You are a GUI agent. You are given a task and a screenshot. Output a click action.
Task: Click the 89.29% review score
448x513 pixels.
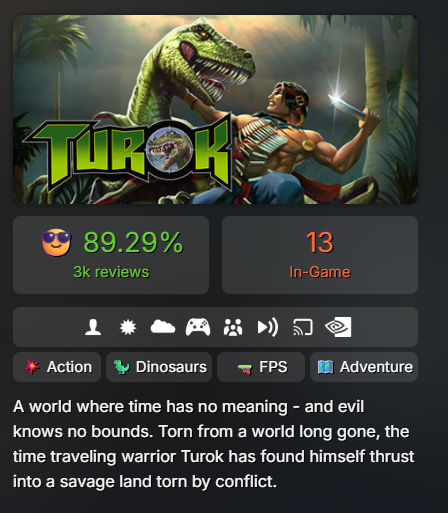[x=133, y=242]
